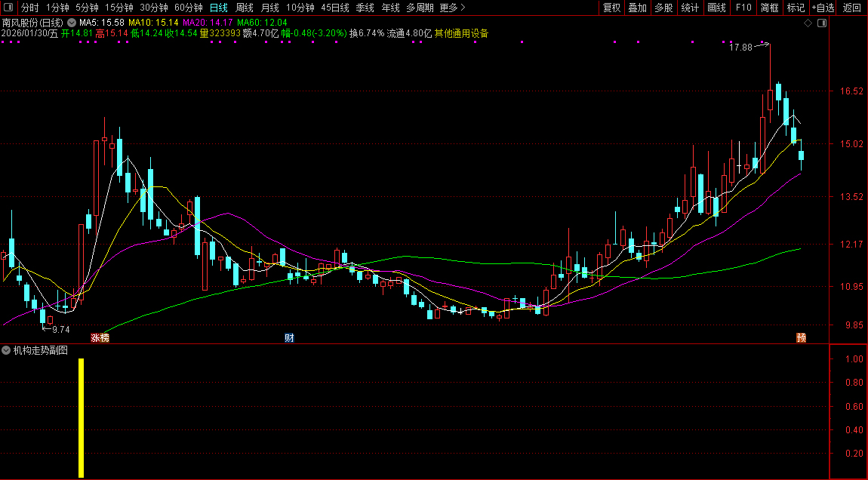Switch to 30分钟 period

pyautogui.click(x=154, y=8)
